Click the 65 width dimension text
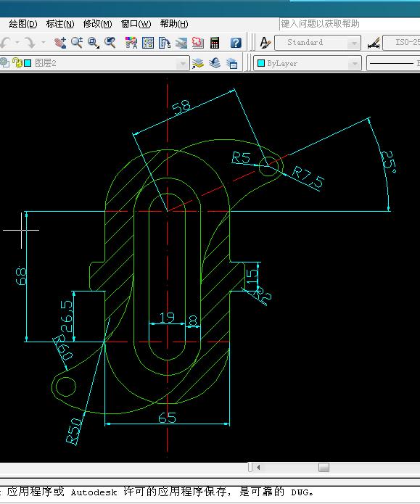420x504 pixels. pyautogui.click(x=168, y=418)
